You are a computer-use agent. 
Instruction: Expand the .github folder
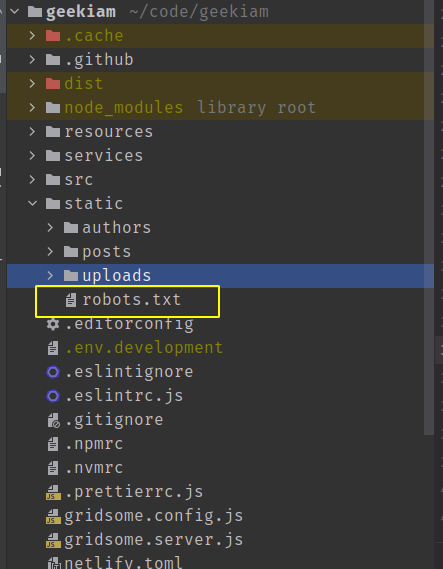33,60
